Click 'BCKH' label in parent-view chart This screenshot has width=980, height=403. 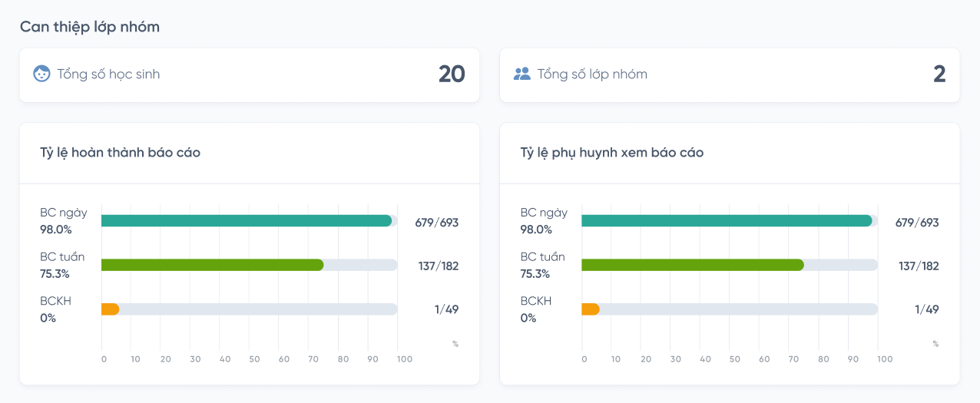536,302
